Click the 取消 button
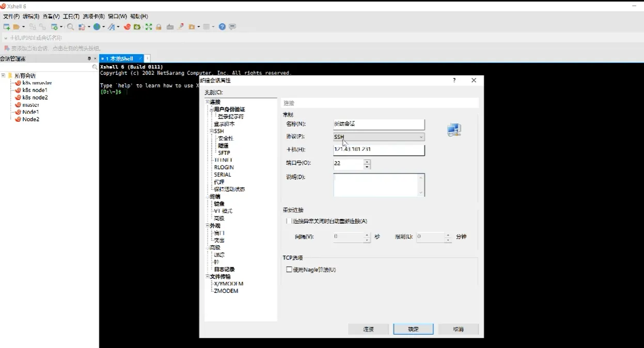The image size is (644, 348). [x=458, y=329]
